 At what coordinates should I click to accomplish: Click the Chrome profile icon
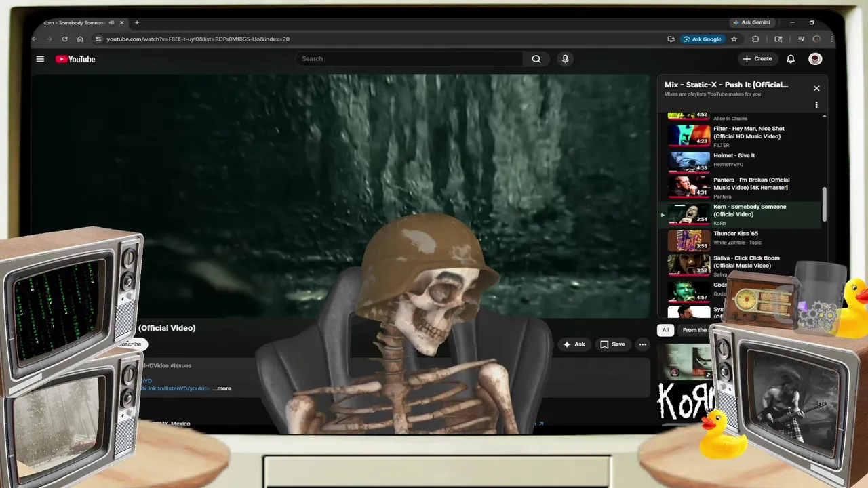coord(817,39)
